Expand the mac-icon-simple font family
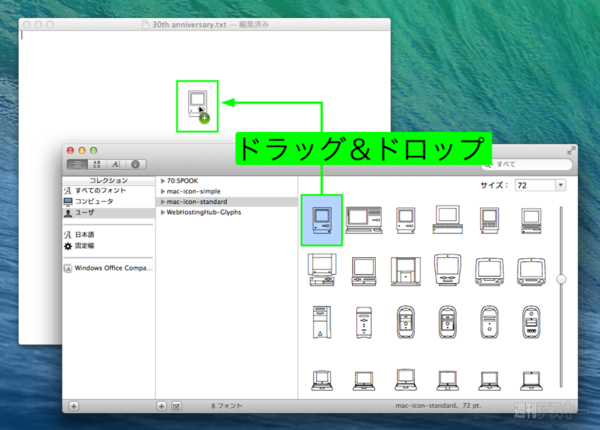 pyautogui.click(x=163, y=191)
